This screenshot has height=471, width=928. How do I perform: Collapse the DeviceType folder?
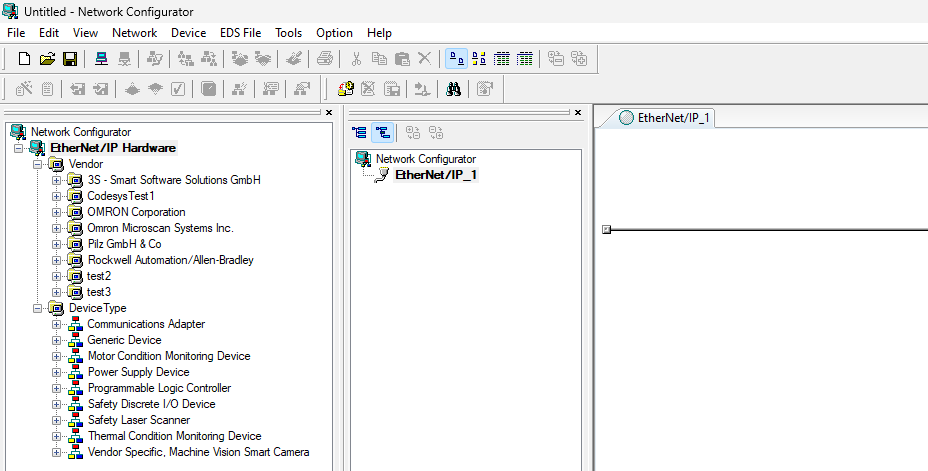[37, 308]
